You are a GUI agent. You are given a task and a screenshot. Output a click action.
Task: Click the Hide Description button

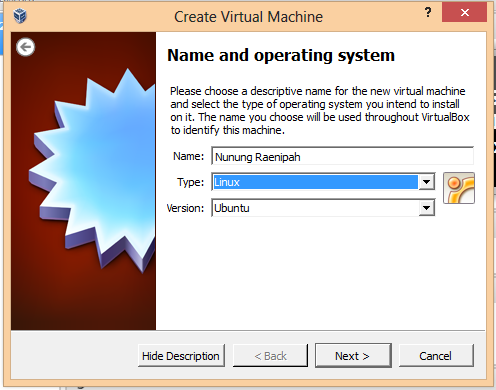point(181,356)
